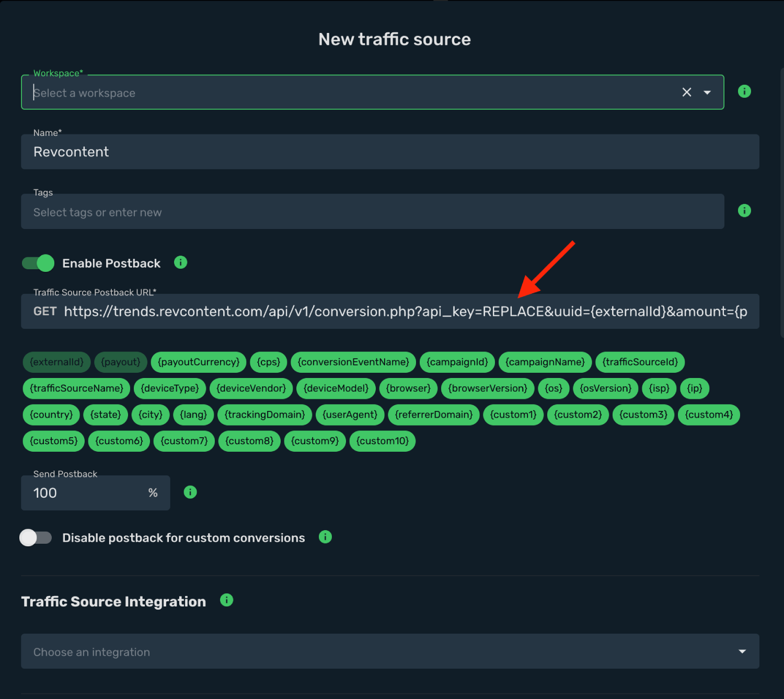The image size is (784, 699).
Task: Insert the {custom8} token
Action: click(x=249, y=441)
